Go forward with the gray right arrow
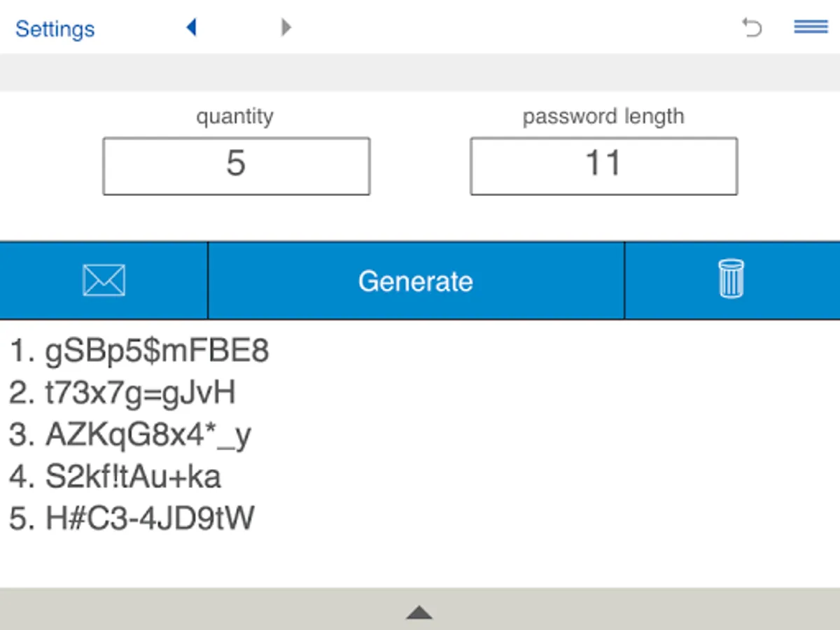This screenshot has width=840, height=630. point(286,28)
